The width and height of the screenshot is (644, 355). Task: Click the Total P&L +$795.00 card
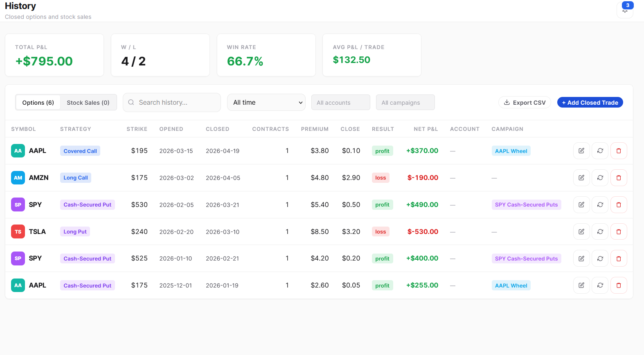pyautogui.click(x=54, y=55)
